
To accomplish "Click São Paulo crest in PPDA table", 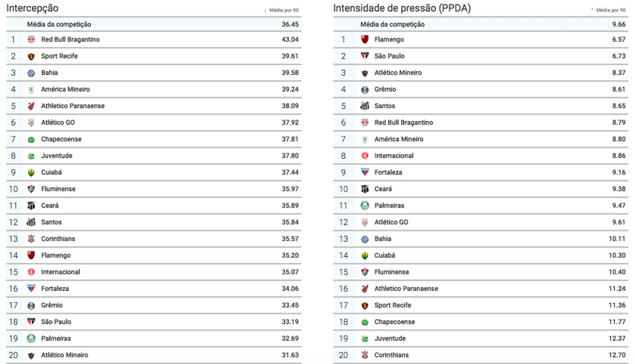I will 364,56.
